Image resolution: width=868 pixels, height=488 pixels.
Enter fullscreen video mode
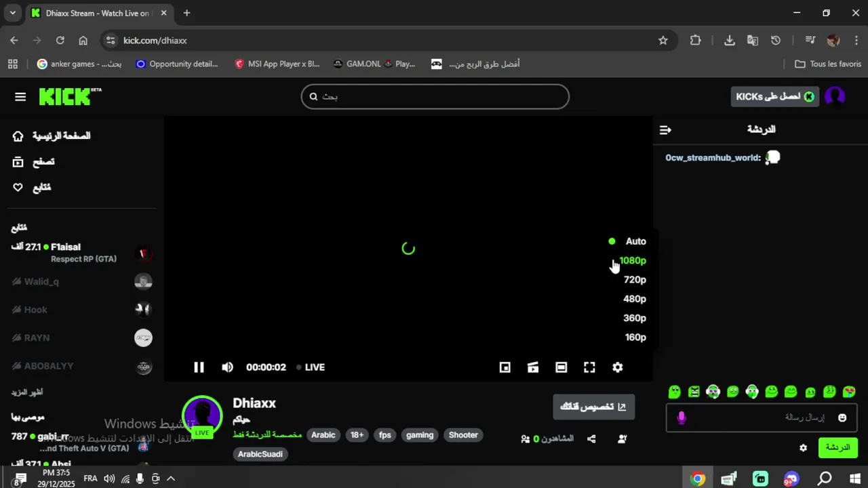pos(589,367)
